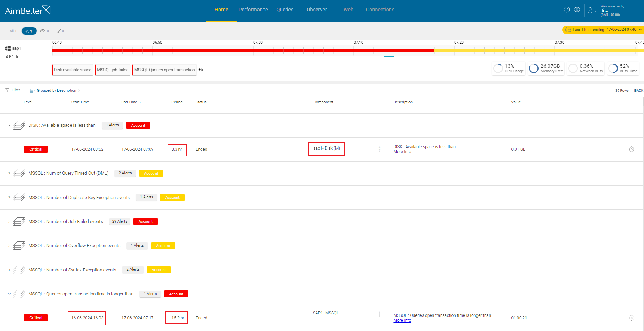Open the settings gear in header
The width and height of the screenshot is (644, 331).
(x=577, y=10)
